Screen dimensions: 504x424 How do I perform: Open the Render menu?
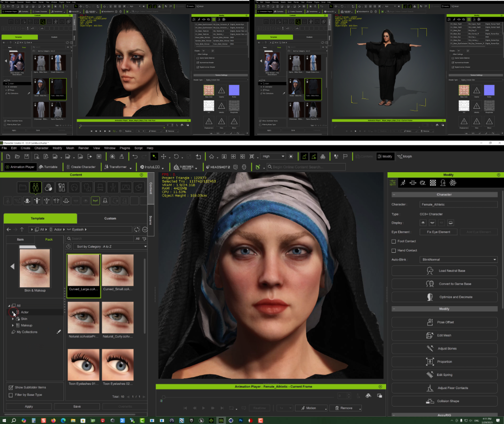[83, 148]
